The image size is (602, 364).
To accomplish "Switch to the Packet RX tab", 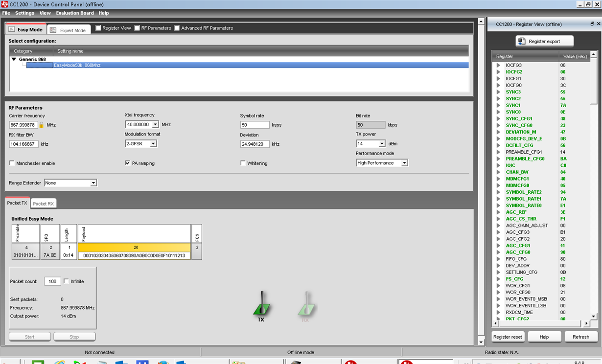I will coord(43,203).
